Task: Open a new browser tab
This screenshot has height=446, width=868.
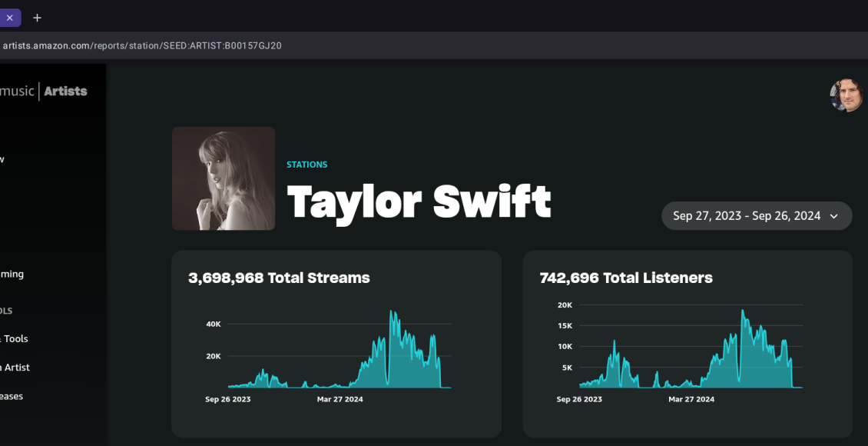Action: coord(37,18)
